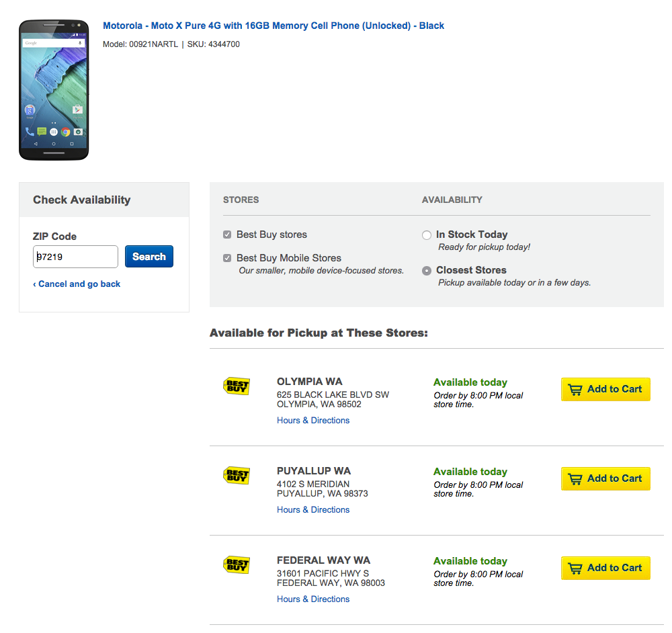Image resolution: width=672 pixels, height=633 pixels.
Task: Select the In Stock Today radio option
Action: coord(427,235)
